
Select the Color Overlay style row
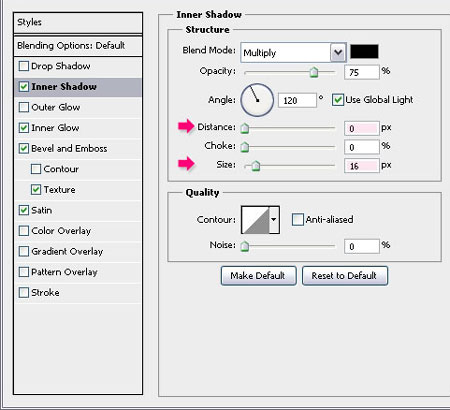click(x=78, y=231)
